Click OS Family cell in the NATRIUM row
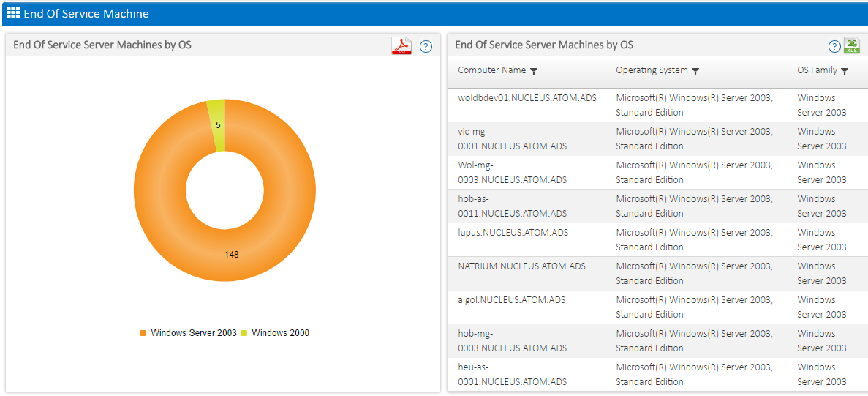This screenshot has width=868, height=396. click(822, 274)
